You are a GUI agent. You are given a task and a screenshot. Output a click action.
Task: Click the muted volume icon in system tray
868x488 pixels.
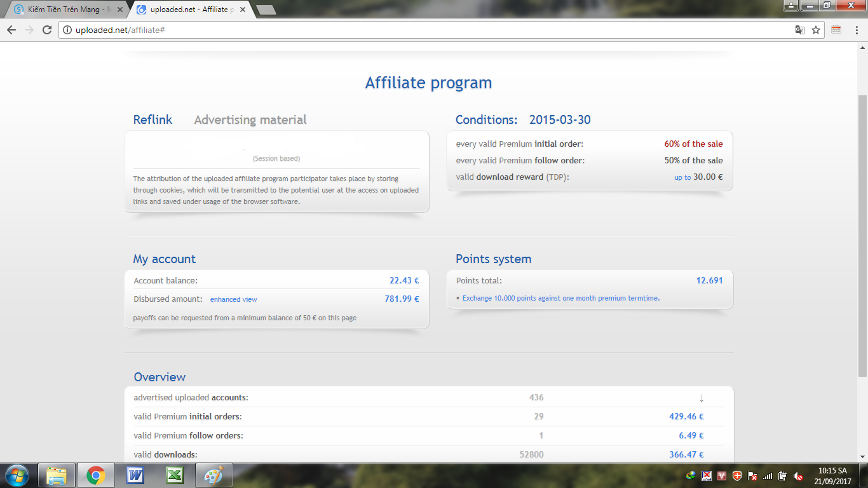click(x=798, y=476)
